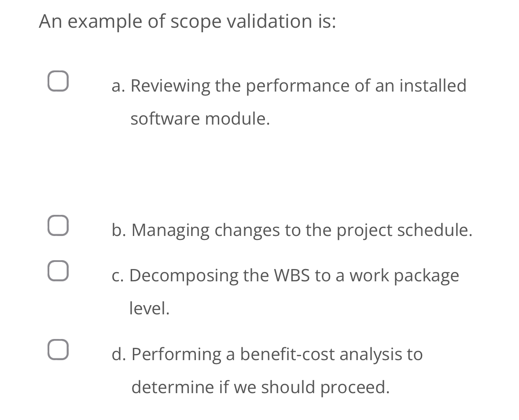Click the phrase 'Managing changes to the project schedule'

click(x=304, y=230)
